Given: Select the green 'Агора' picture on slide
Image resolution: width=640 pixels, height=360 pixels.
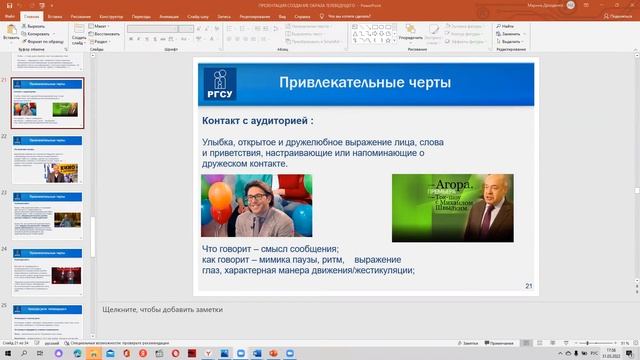Looking at the screenshot, I should pyautogui.click(x=453, y=208).
